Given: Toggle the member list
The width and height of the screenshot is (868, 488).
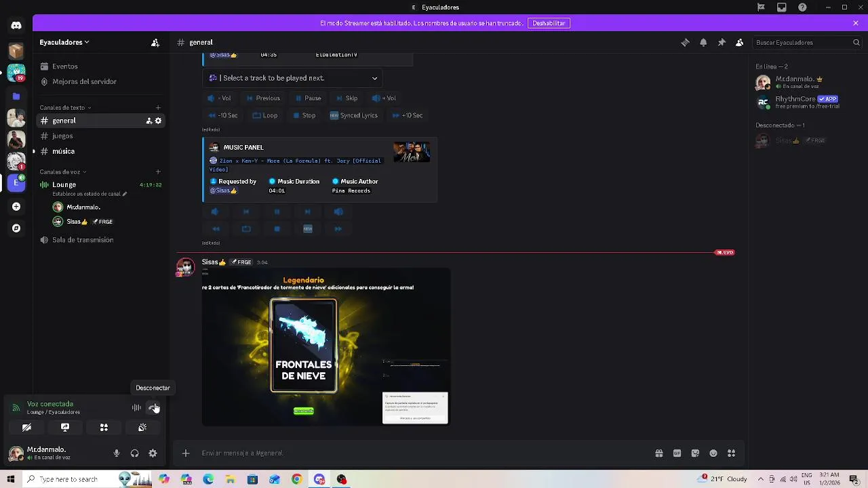Looking at the screenshot, I should pos(740,42).
